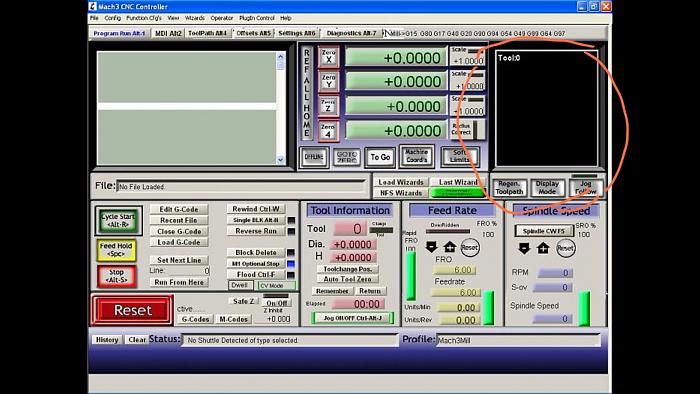The height and width of the screenshot is (394, 700).
Task: Halt the program with Stop
Action: pyautogui.click(x=116, y=276)
